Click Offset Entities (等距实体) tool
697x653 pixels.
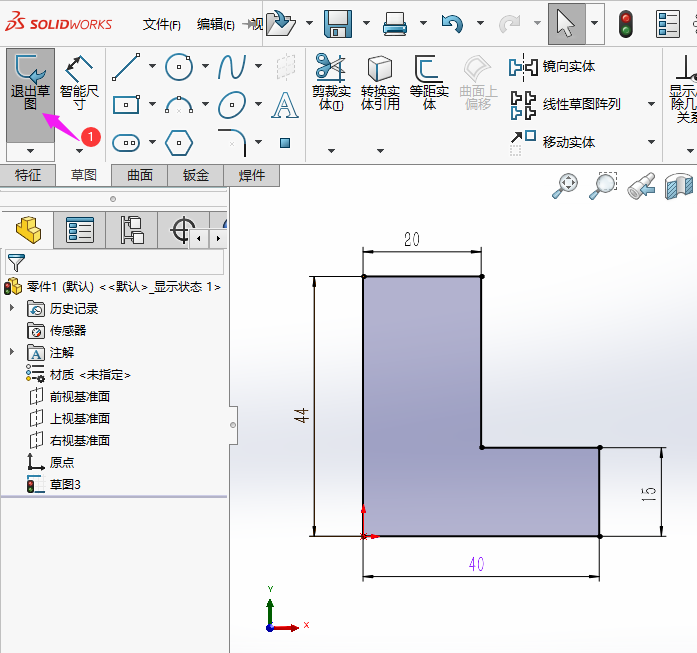coord(429,82)
